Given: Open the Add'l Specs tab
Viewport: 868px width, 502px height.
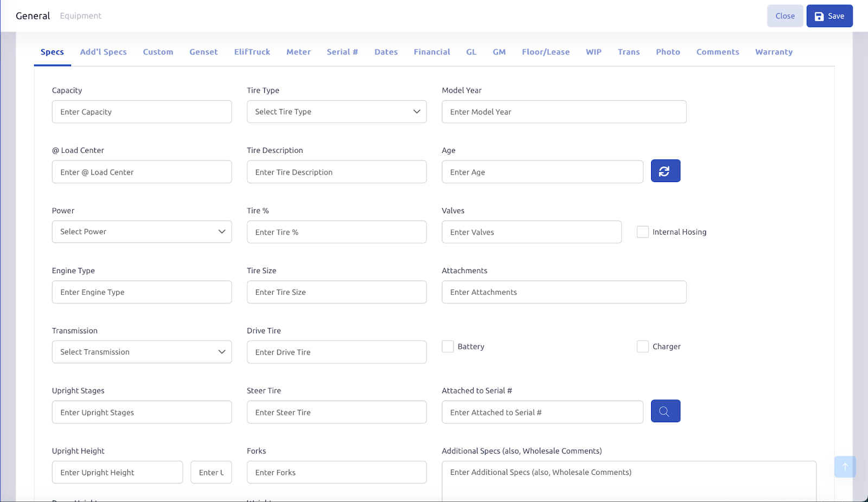Looking at the screenshot, I should click(x=103, y=52).
